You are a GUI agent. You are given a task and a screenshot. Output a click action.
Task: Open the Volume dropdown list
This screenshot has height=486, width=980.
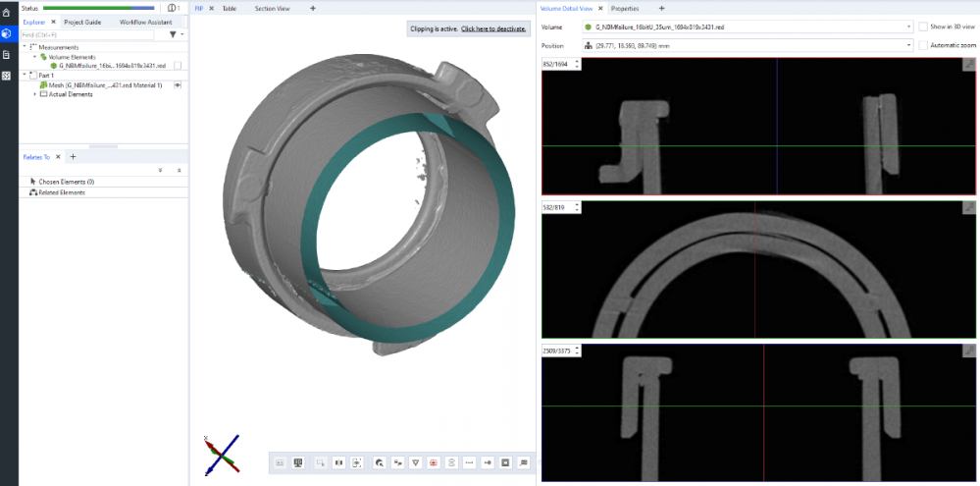coord(909,27)
